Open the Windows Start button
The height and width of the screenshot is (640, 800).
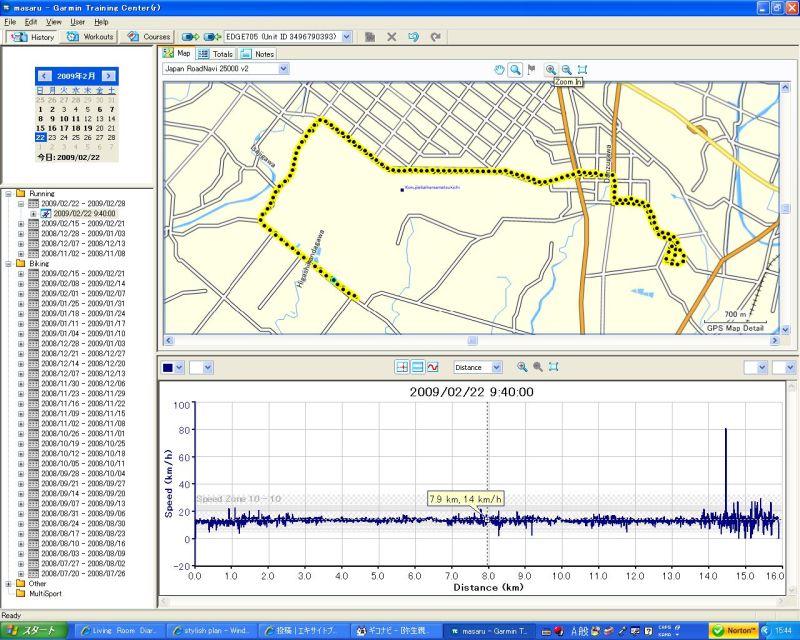point(34,631)
